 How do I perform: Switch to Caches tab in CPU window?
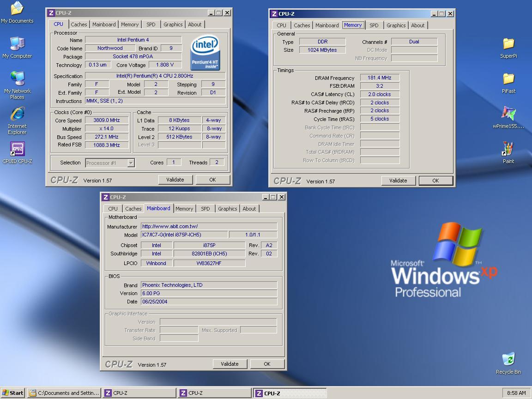point(79,24)
